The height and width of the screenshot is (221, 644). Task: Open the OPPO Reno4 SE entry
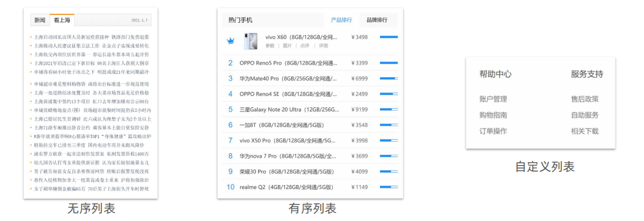(288, 94)
